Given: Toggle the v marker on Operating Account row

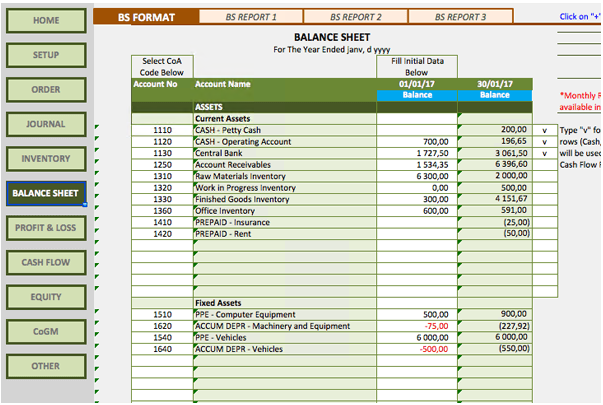Looking at the screenshot, I should (545, 141).
